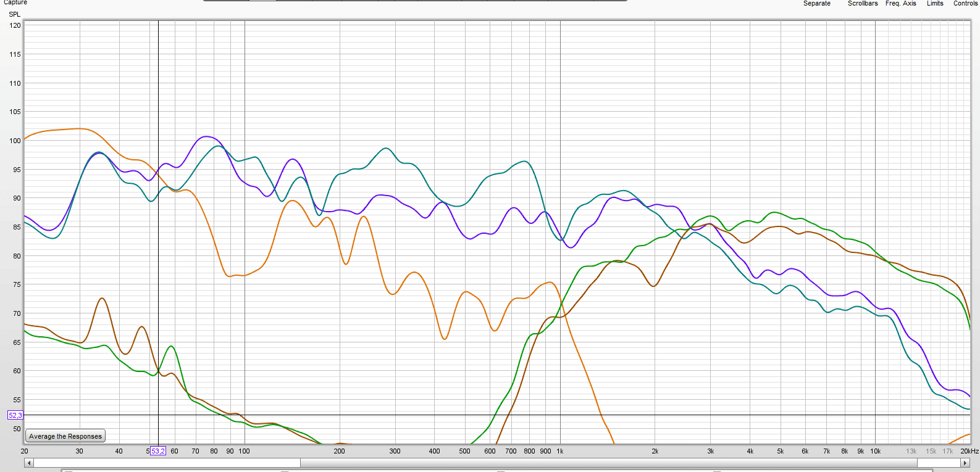Image resolution: width=980 pixels, height=472 pixels.
Task: Click the Average the Responses button
Action: click(65, 436)
